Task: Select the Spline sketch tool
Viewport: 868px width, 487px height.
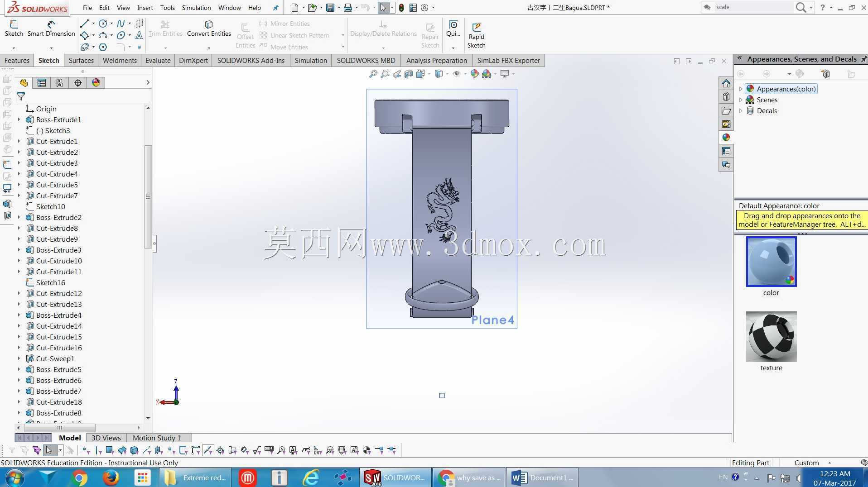Action: (x=121, y=24)
